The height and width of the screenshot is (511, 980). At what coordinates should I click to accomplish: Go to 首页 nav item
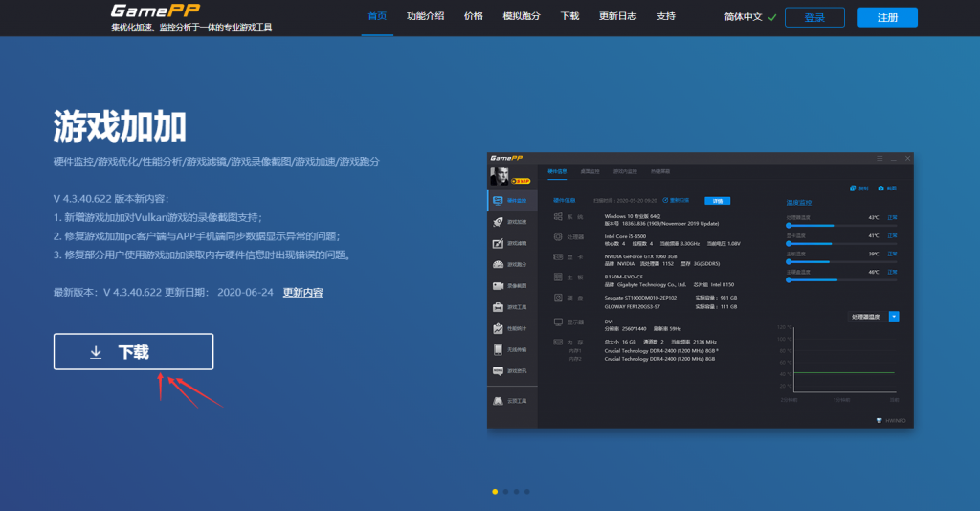click(377, 16)
